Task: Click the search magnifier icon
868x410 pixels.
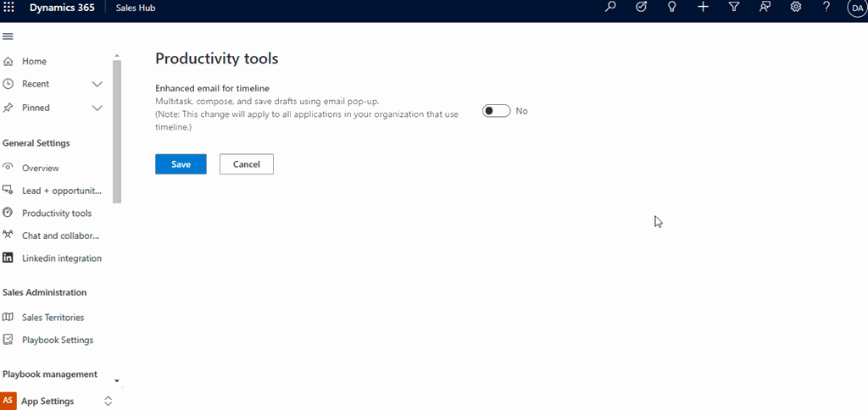Action: tap(610, 8)
